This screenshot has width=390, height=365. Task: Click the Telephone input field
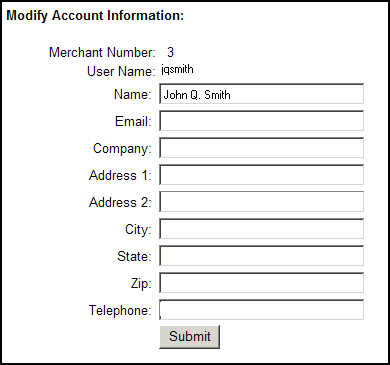click(x=261, y=310)
